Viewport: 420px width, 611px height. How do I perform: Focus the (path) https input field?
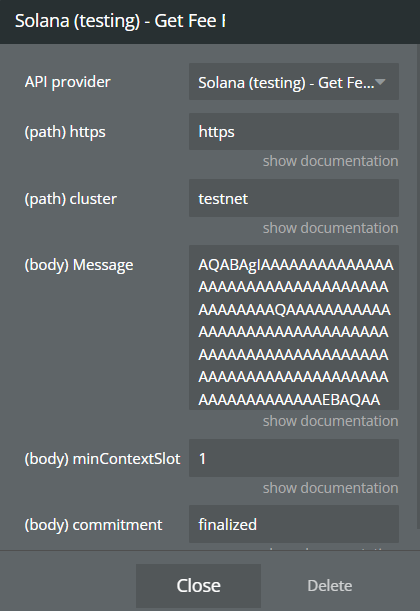294,132
